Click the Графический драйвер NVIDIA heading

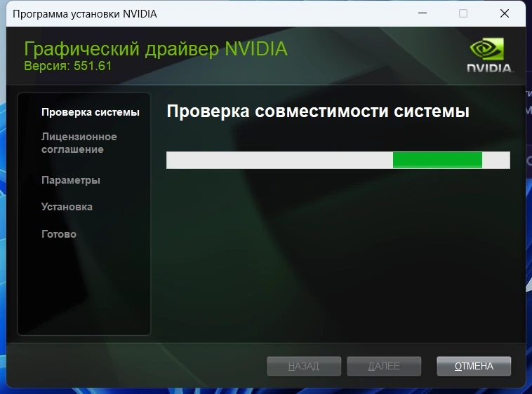tap(156, 49)
